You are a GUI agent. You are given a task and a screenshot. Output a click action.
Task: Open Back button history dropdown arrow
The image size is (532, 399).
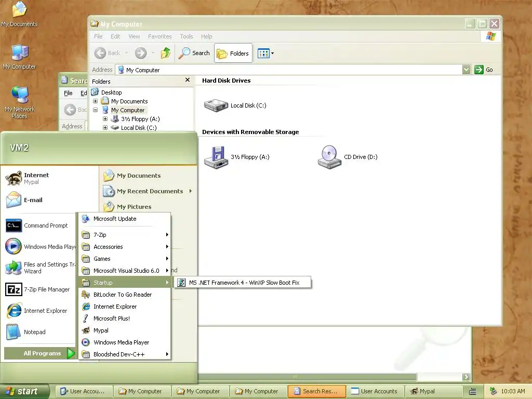point(127,53)
